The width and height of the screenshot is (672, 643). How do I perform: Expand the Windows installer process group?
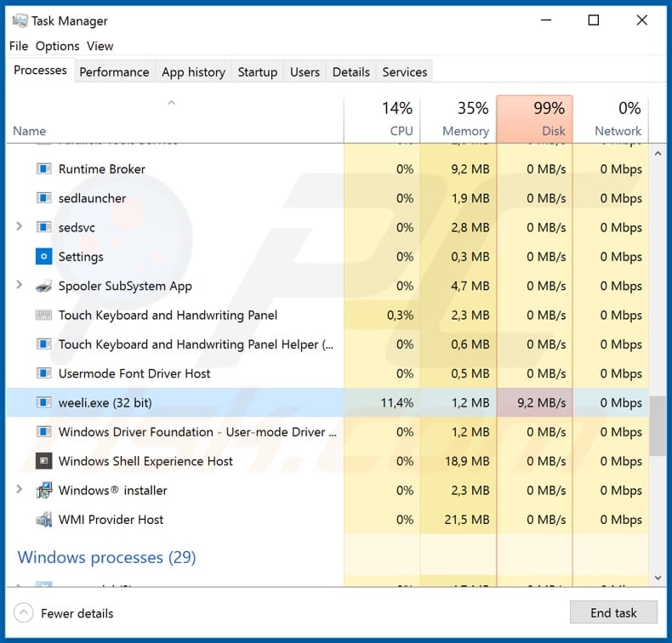pyautogui.click(x=20, y=489)
